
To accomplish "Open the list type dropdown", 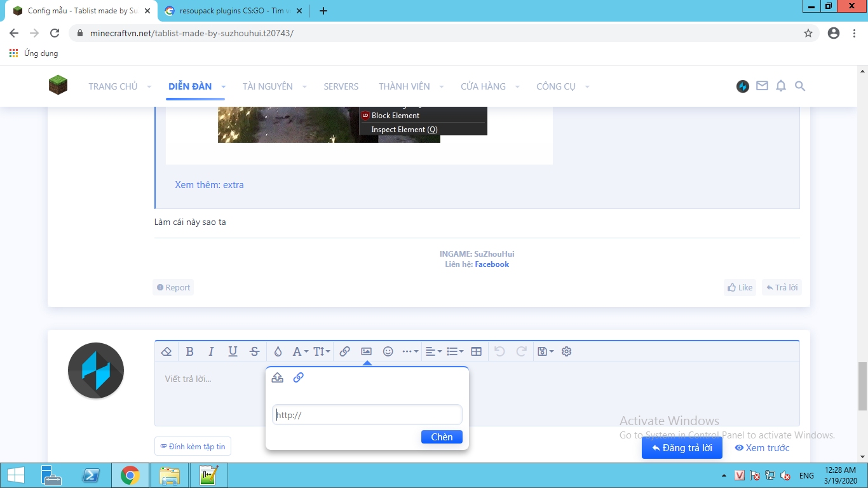I will coord(455,351).
